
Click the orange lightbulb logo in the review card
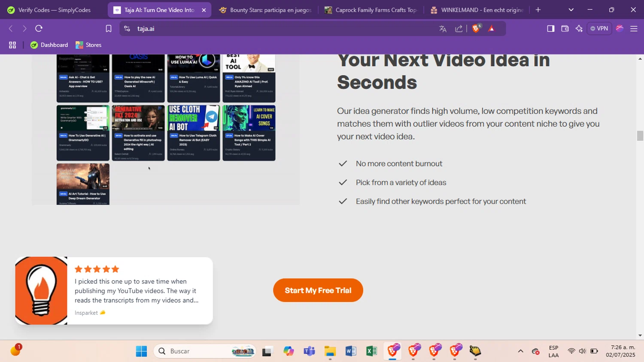click(41, 290)
